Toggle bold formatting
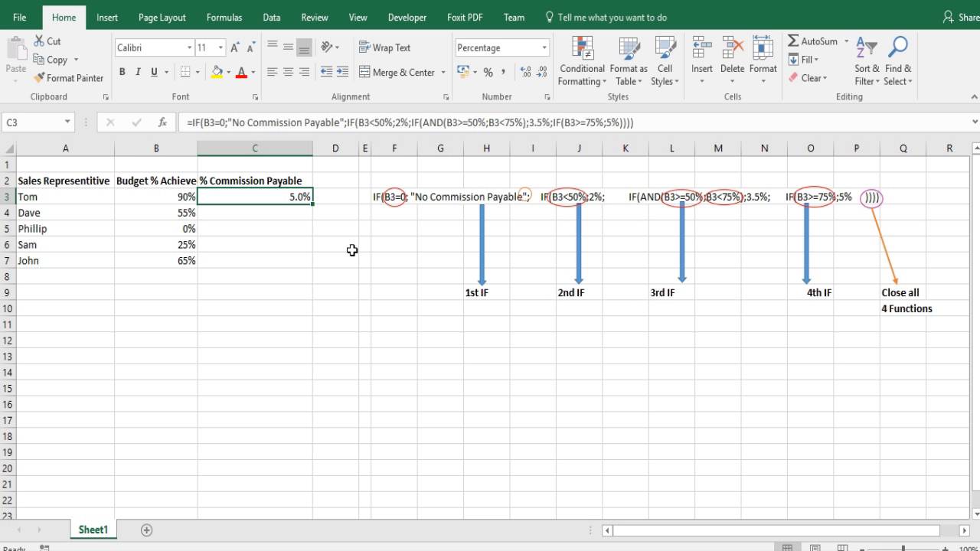 pyautogui.click(x=122, y=72)
